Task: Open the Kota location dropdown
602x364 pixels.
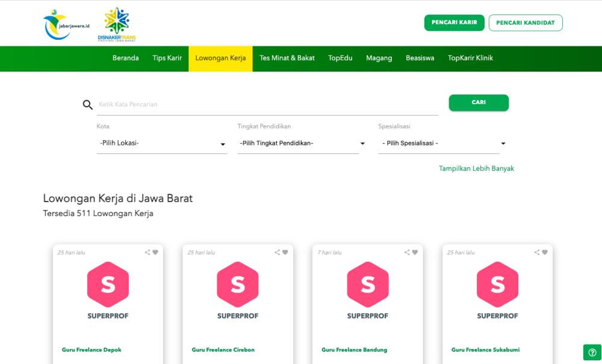Action: point(161,143)
